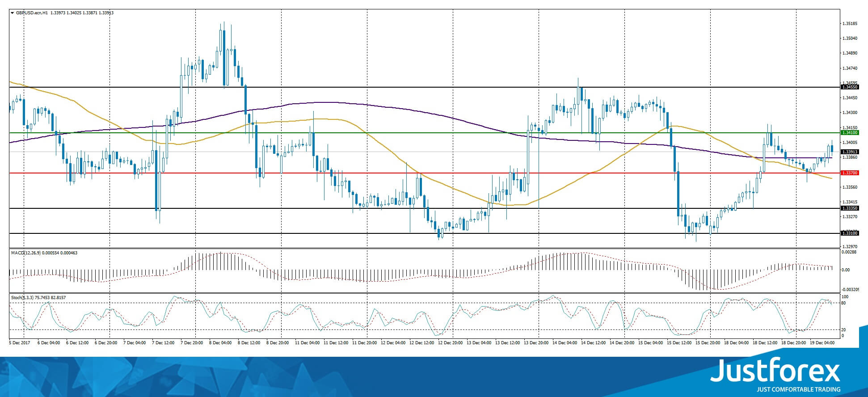Click the 8 Dec 04:00 time label
This screenshot has height=397, width=868.
(x=220, y=343)
